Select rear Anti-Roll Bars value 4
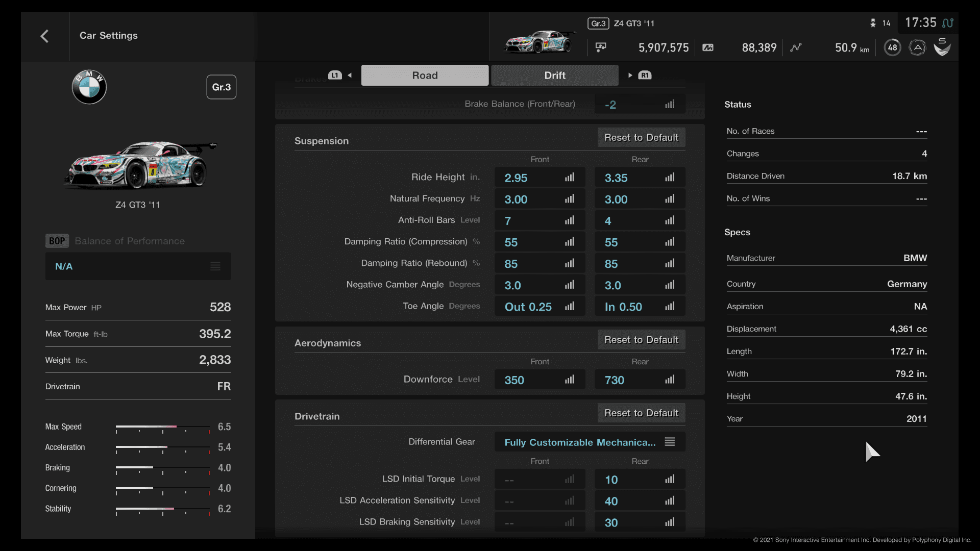Screen dimensions: 980x551 [x=640, y=220]
